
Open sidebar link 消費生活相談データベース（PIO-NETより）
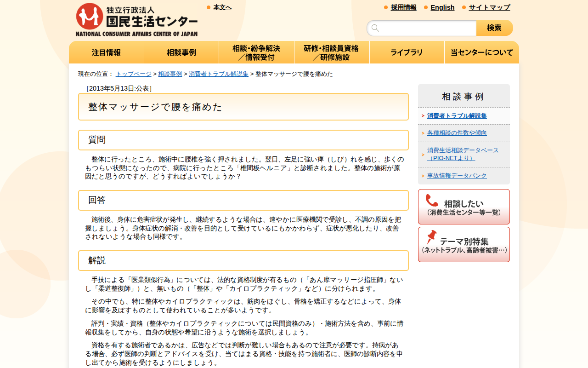click(x=463, y=154)
